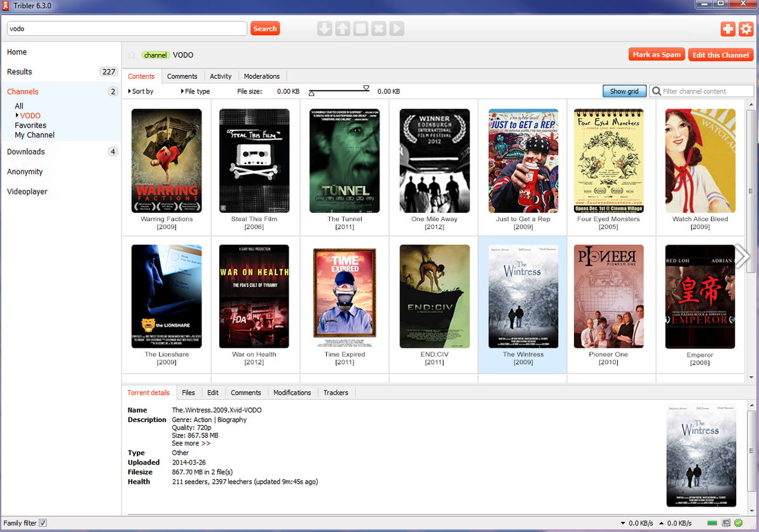The height and width of the screenshot is (532, 759).
Task: Click the download arrow toolbar icon
Action: click(x=324, y=29)
